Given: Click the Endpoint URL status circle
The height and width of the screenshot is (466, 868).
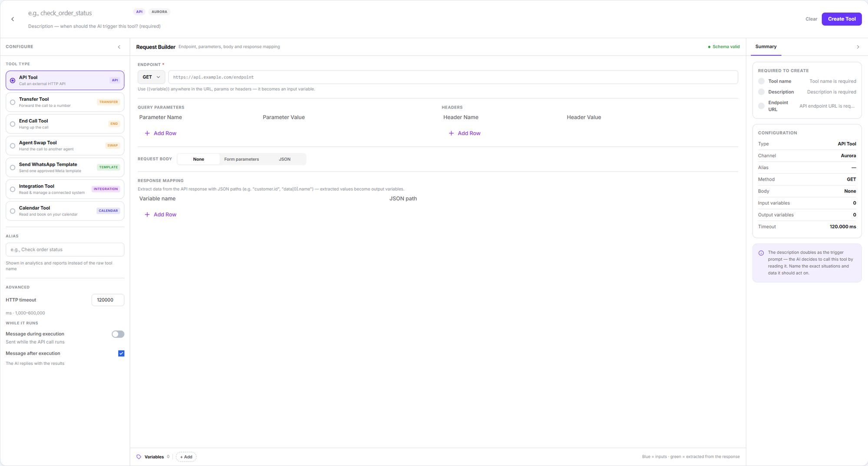Looking at the screenshot, I should point(761,106).
